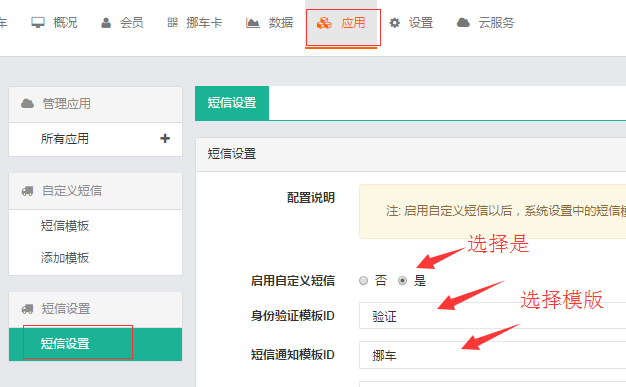The image size is (626, 387).
Task: Click the orange cubes icon beside 应用
Action: [x=324, y=23]
